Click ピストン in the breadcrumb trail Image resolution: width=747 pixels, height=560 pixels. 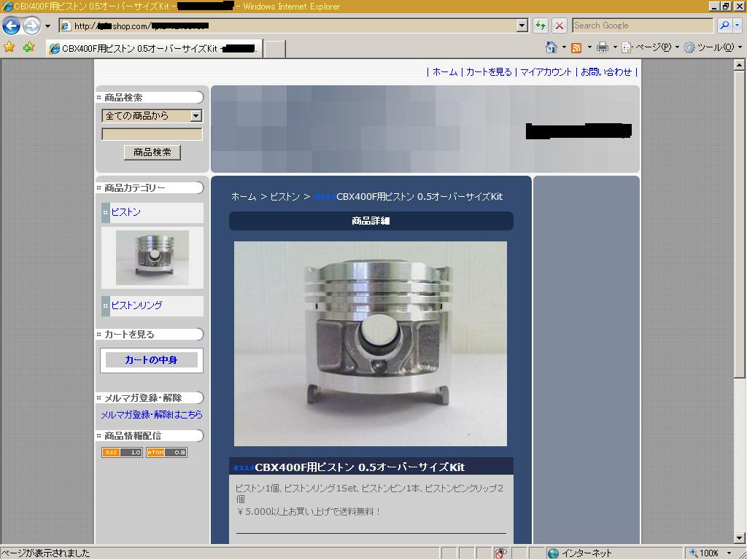[285, 197]
